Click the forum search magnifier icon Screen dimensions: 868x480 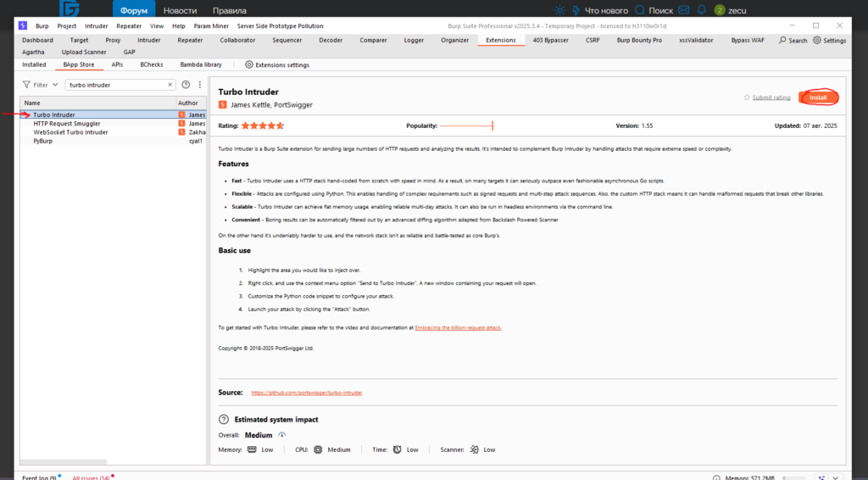pyautogui.click(x=640, y=10)
